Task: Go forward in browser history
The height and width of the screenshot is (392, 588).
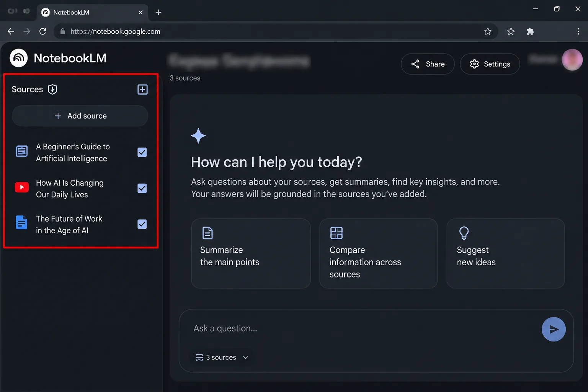Action: pos(27,31)
